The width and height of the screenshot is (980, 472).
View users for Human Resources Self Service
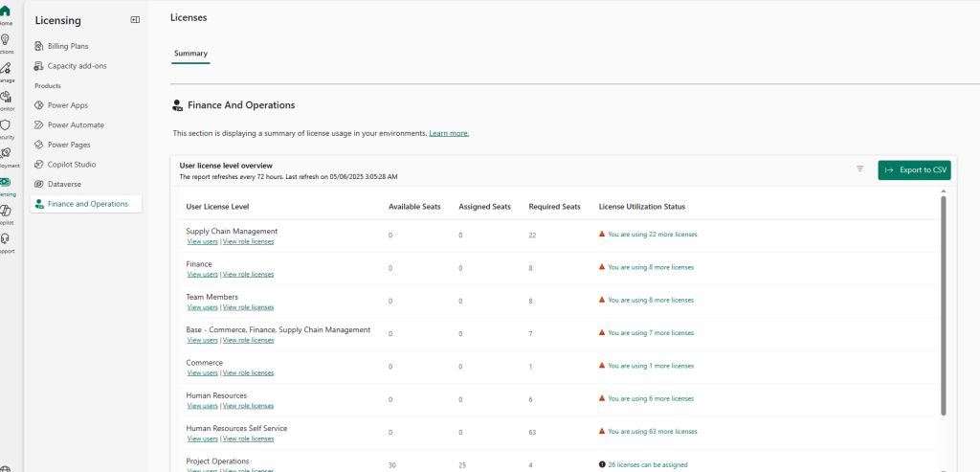point(203,438)
